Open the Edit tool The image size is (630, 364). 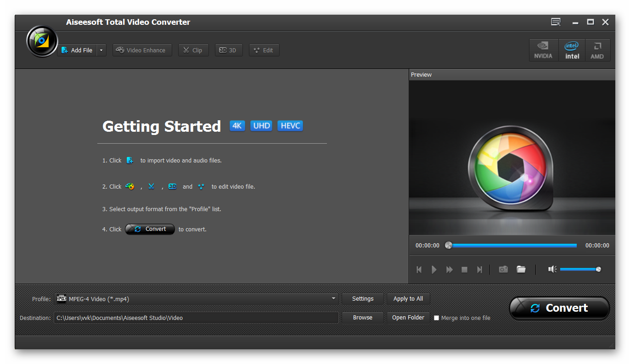264,50
